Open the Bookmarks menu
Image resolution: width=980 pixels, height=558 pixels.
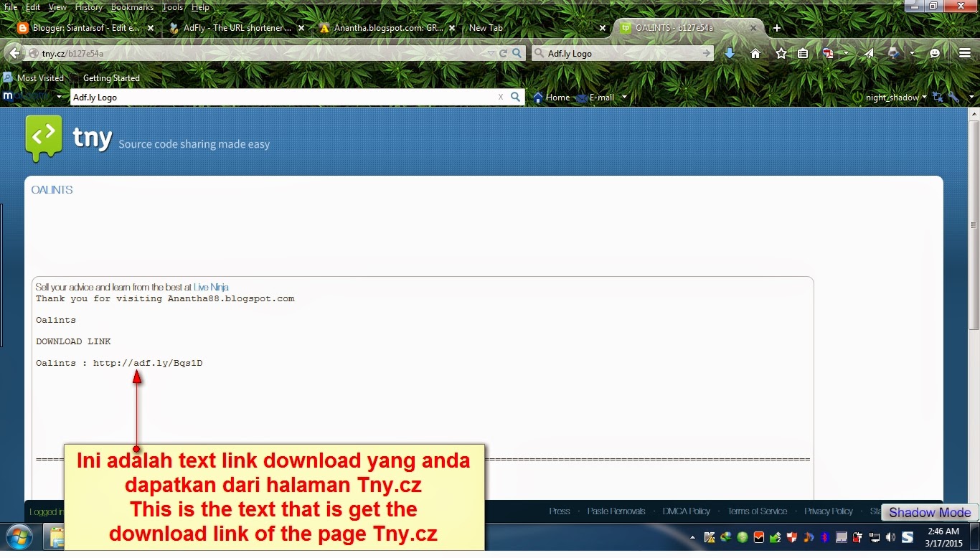pos(132,7)
